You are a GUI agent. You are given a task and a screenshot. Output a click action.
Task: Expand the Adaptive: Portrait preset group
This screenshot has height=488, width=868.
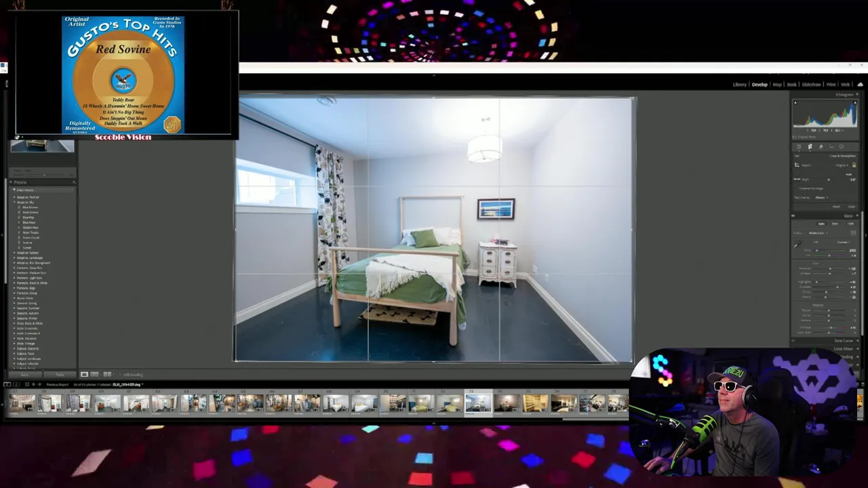tap(14, 197)
